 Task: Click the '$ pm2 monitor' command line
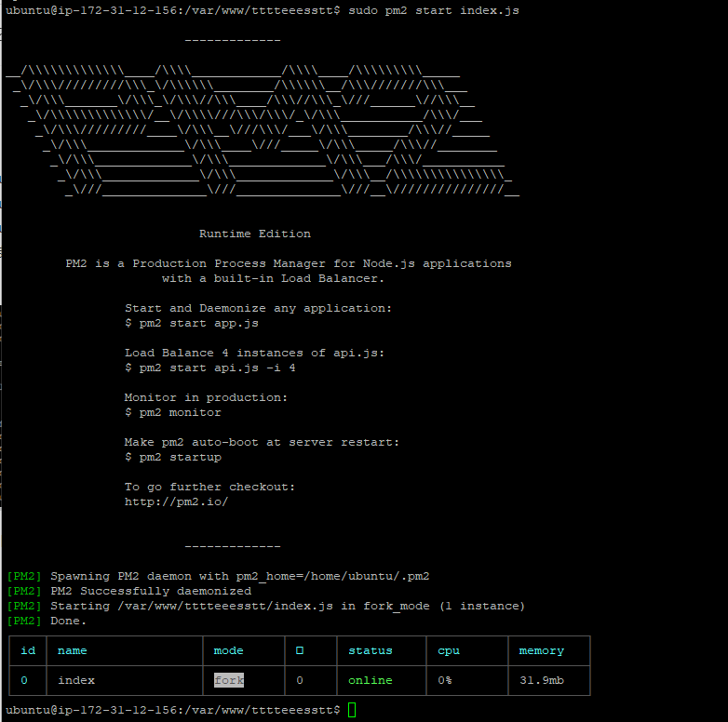click(173, 412)
